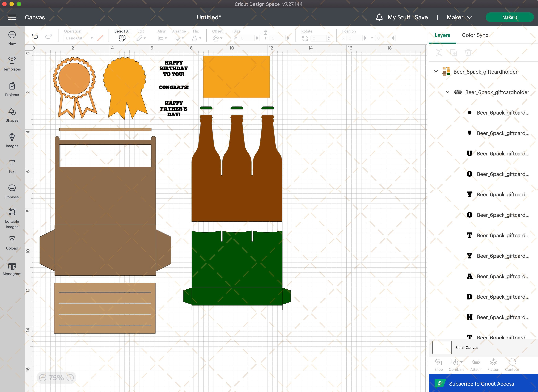Open the Phrases panel
Viewport: 538px width, 392px height.
coord(12,192)
